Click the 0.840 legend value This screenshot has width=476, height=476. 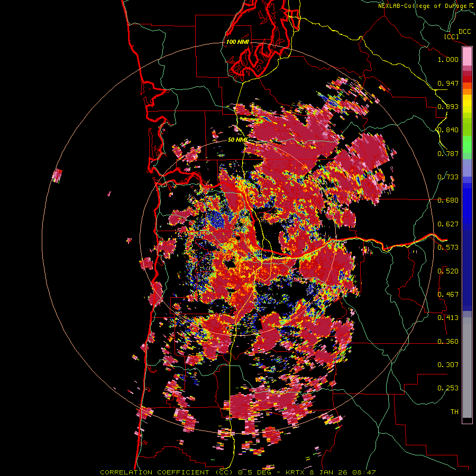pos(448,130)
